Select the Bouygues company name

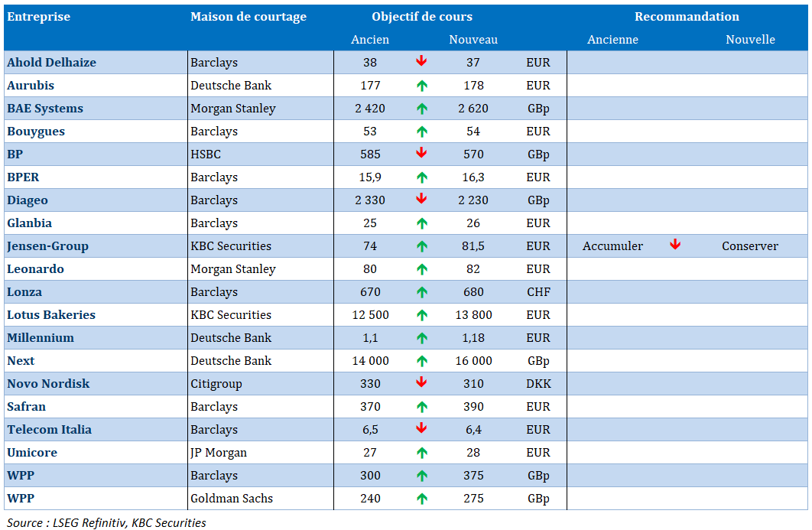(x=36, y=132)
